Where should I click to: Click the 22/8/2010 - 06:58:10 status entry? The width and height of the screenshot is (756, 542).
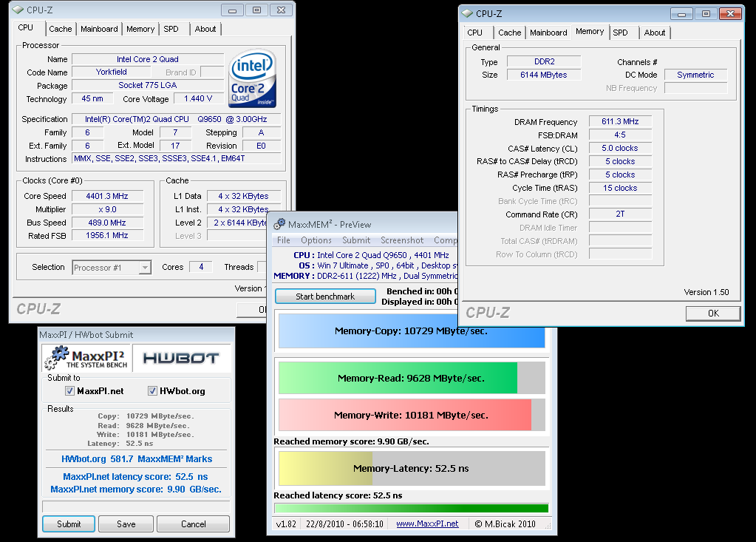point(344,524)
